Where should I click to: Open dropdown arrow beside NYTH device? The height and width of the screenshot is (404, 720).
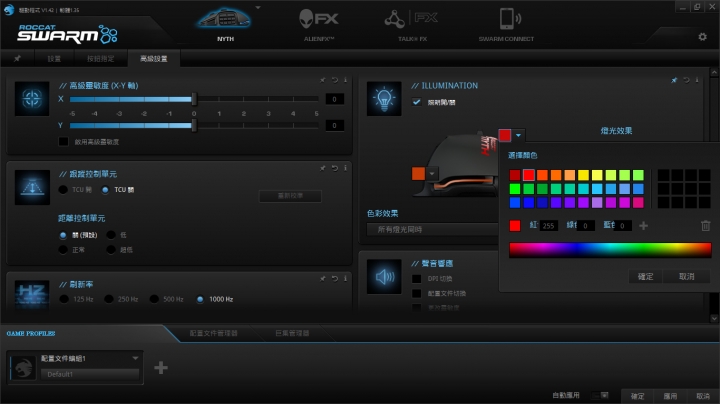pyautogui.click(x=258, y=7)
